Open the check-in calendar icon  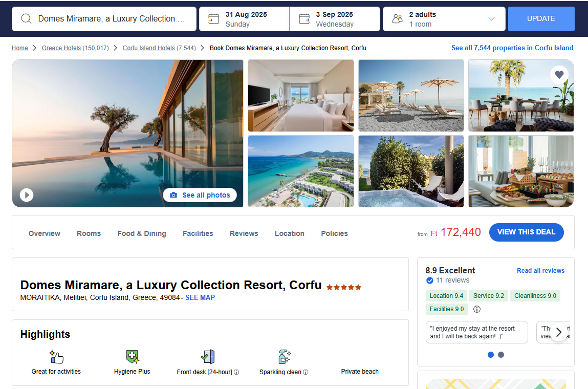point(213,19)
